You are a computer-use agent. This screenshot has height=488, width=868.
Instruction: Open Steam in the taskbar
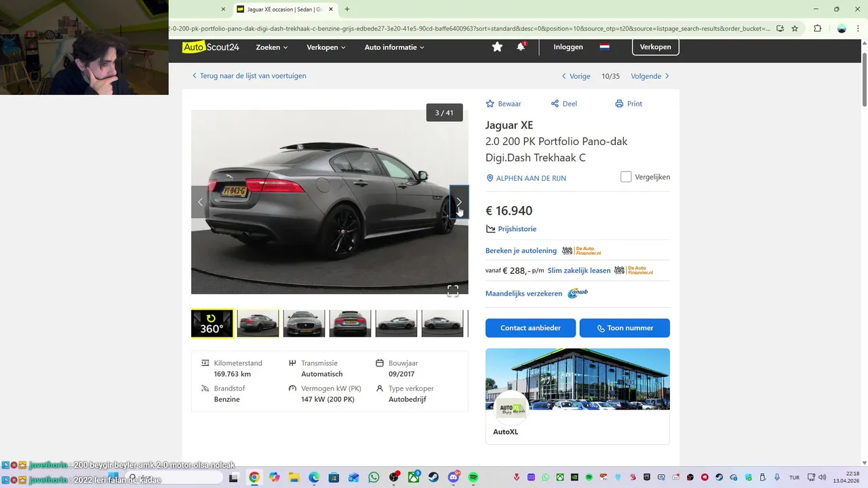coord(433,477)
